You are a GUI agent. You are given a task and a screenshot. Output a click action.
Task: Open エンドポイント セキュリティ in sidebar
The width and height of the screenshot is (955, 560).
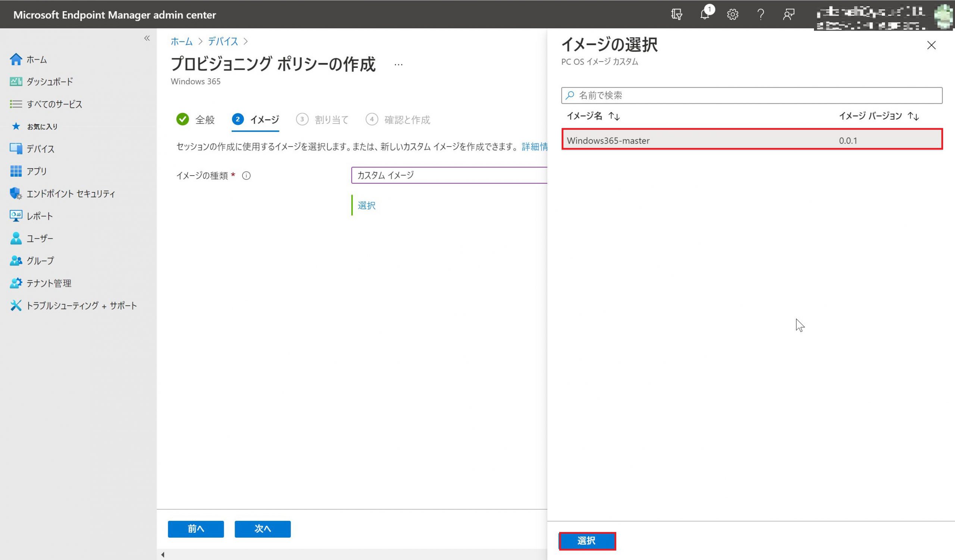pos(71,194)
